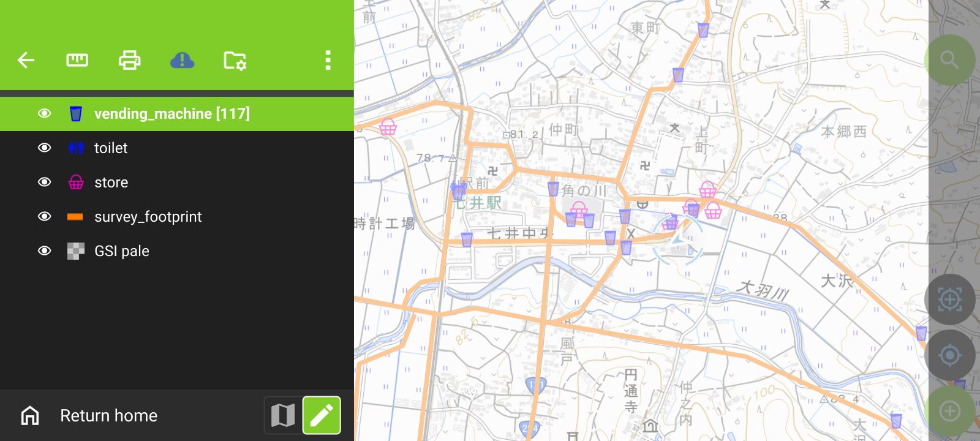Go back with the arrow icon

[x=26, y=60]
